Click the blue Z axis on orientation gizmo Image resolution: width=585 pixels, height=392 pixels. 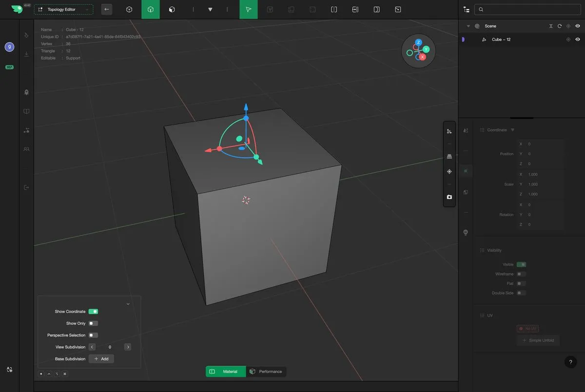418,42
